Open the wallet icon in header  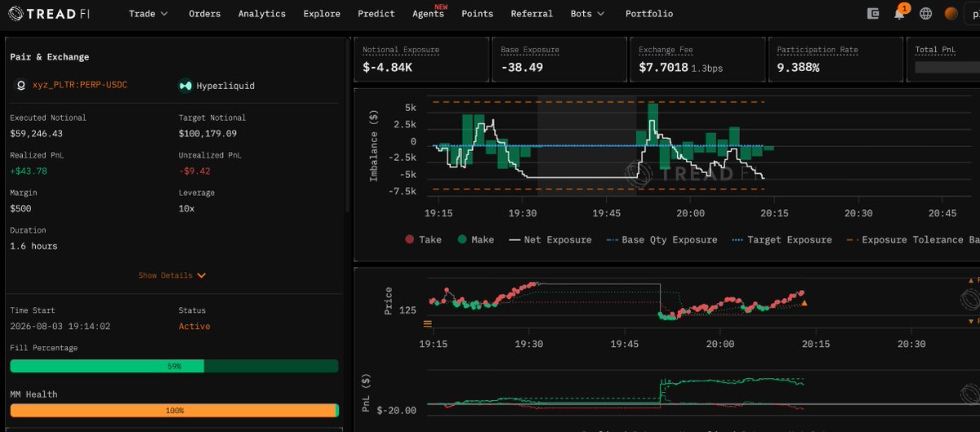click(873, 14)
